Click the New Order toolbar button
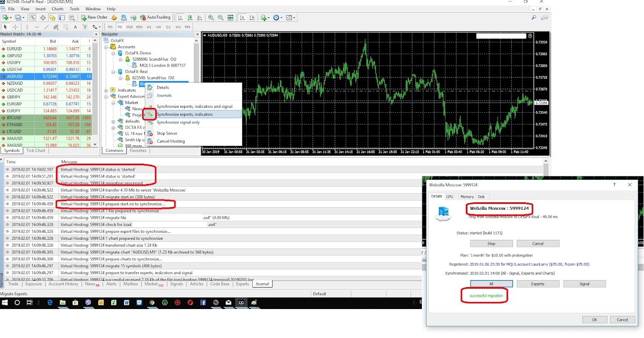 coord(94,17)
